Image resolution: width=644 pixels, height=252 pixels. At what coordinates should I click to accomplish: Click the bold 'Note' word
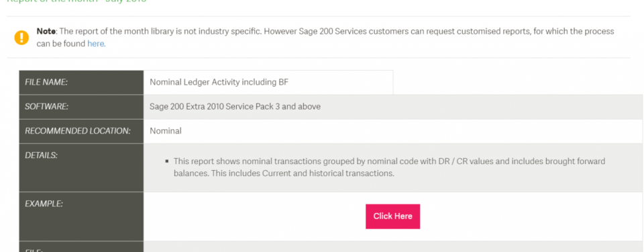pyautogui.click(x=46, y=32)
